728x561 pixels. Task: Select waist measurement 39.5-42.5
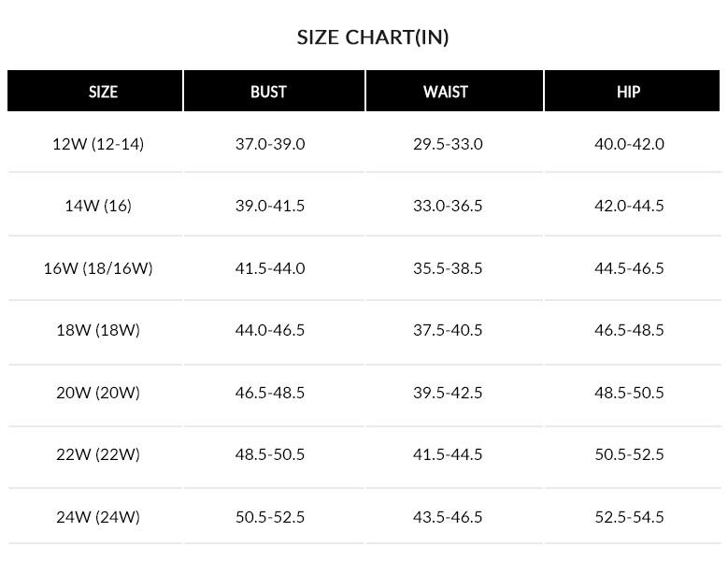click(448, 393)
